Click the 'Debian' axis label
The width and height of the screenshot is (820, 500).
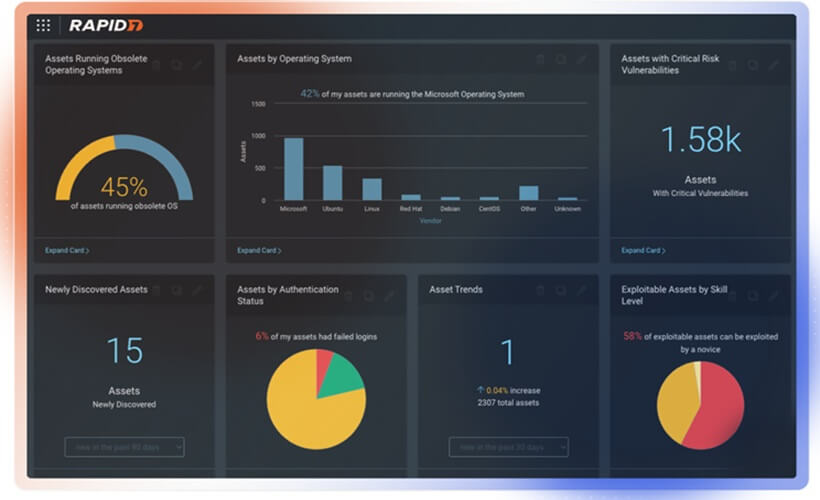pos(450,209)
